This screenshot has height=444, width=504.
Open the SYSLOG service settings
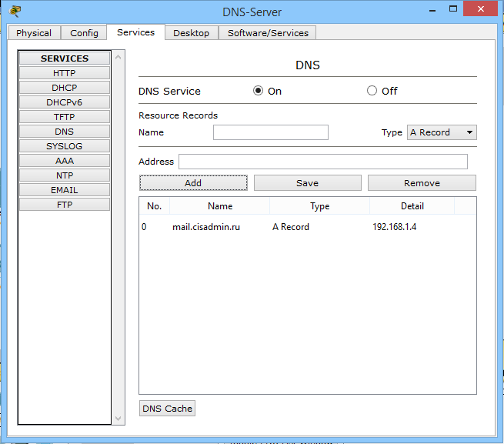click(65, 146)
